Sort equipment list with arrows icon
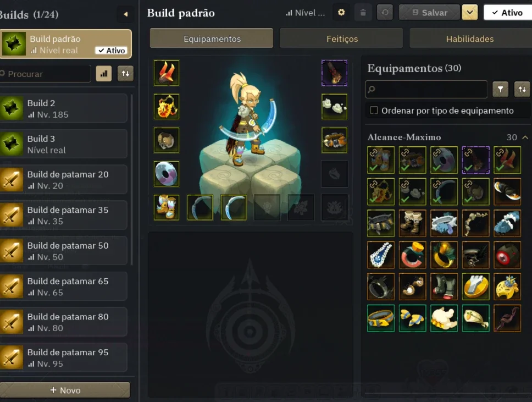Screen dimensions: 532x402 pos(522,89)
